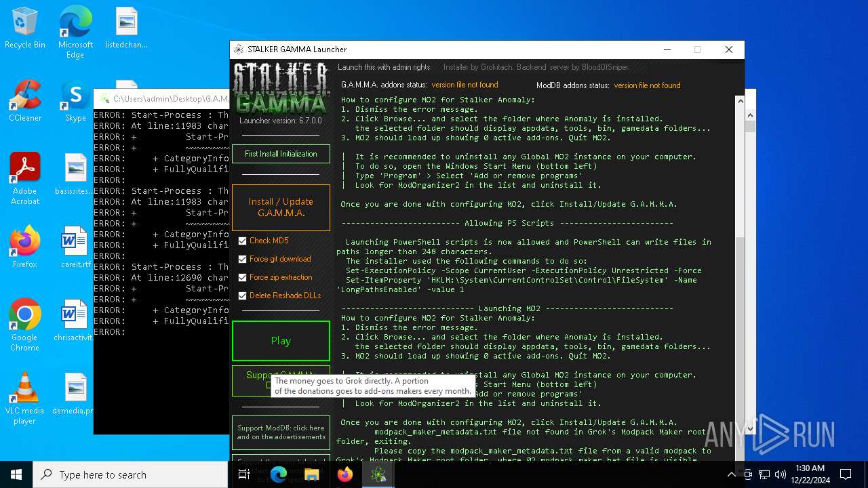Click the launcher log scrollbar up arrow

pos(740,101)
